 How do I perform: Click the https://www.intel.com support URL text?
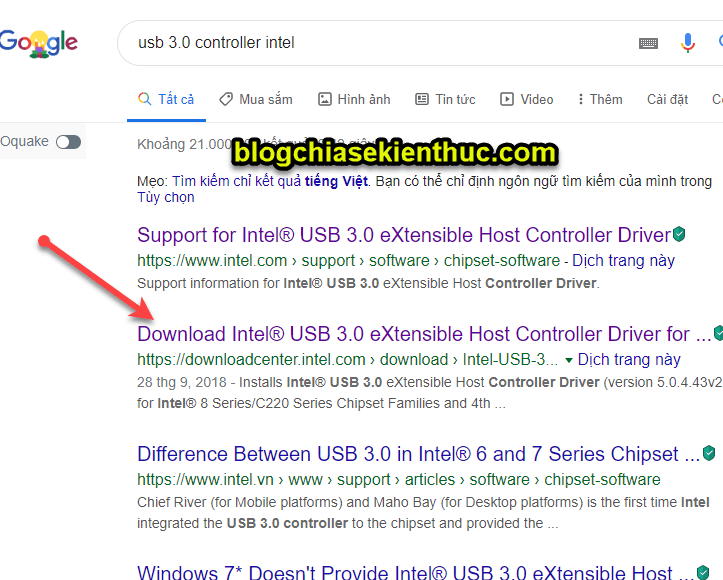pyautogui.click(x=349, y=261)
